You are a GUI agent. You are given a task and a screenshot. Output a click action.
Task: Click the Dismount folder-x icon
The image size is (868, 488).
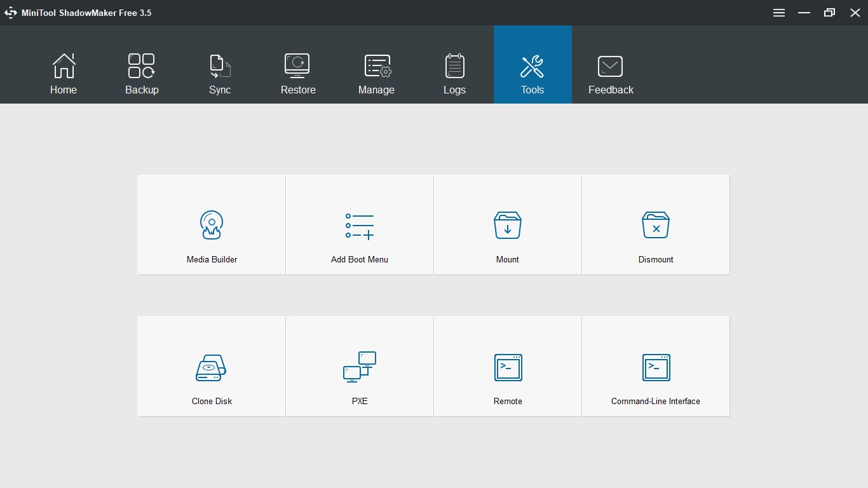(656, 226)
